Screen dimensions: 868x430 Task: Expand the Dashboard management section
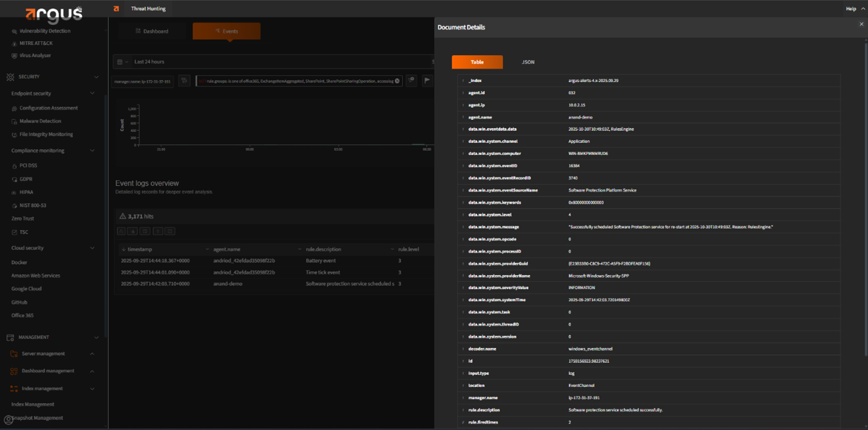92,371
